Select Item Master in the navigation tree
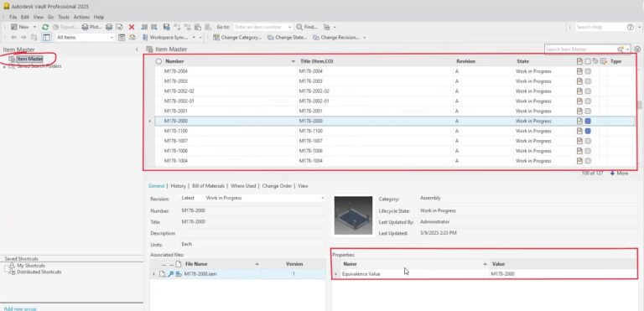Screen dimensions: 644x311 [29, 60]
